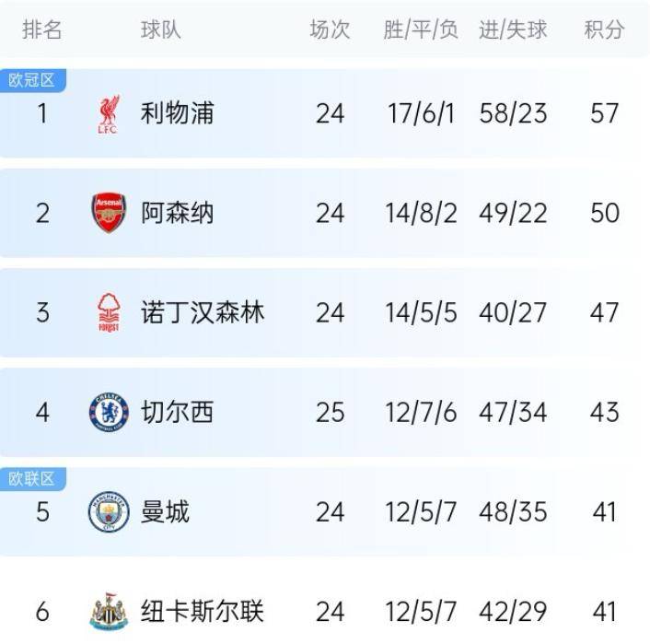Click the 场次 column header
Viewport: 650px width, 644px height.
point(330,29)
